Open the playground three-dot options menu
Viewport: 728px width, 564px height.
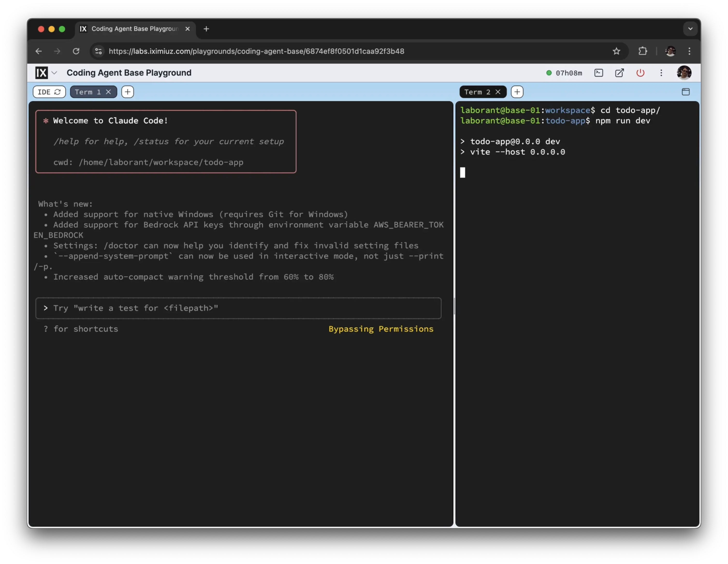pyautogui.click(x=661, y=73)
